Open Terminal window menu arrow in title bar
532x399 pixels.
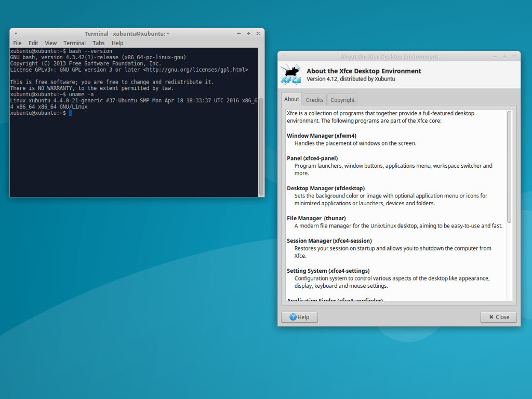point(16,34)
